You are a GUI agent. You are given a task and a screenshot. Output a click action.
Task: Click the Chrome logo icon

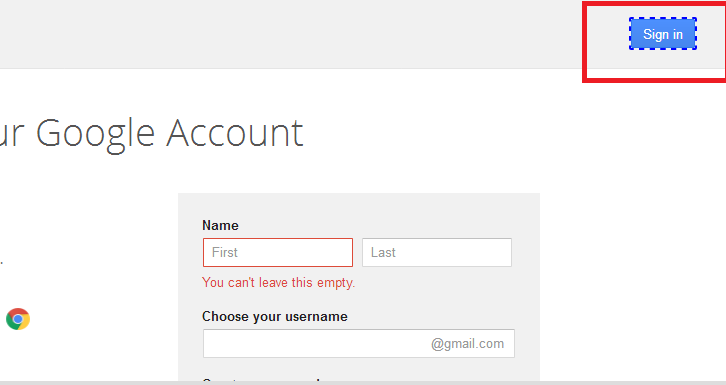[18, 319]
